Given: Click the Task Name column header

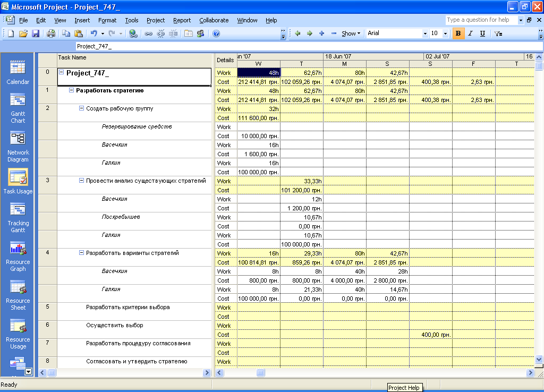Looking at the screenshot, I should tap(134, 61).
